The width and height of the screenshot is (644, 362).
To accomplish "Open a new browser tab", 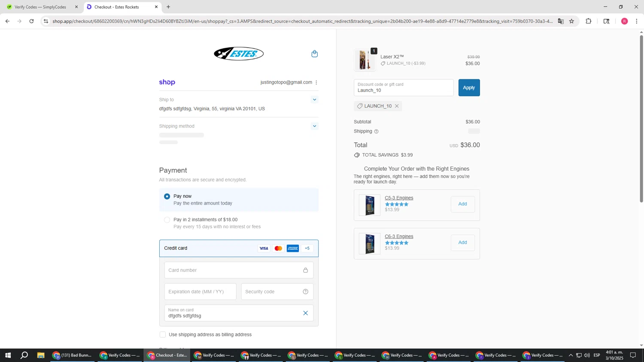I will tap(168, 7).
